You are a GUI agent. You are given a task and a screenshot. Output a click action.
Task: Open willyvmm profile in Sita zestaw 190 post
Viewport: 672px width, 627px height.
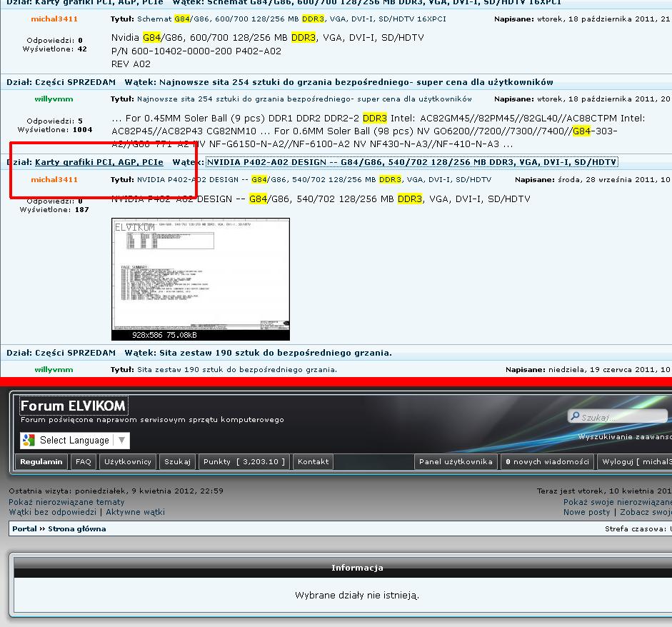point(54,369)
